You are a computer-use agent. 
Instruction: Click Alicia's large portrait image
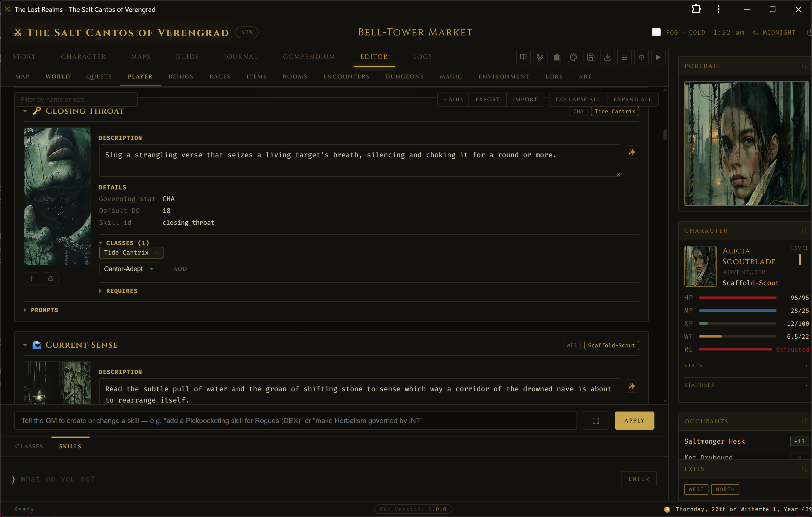click(746, 143)
